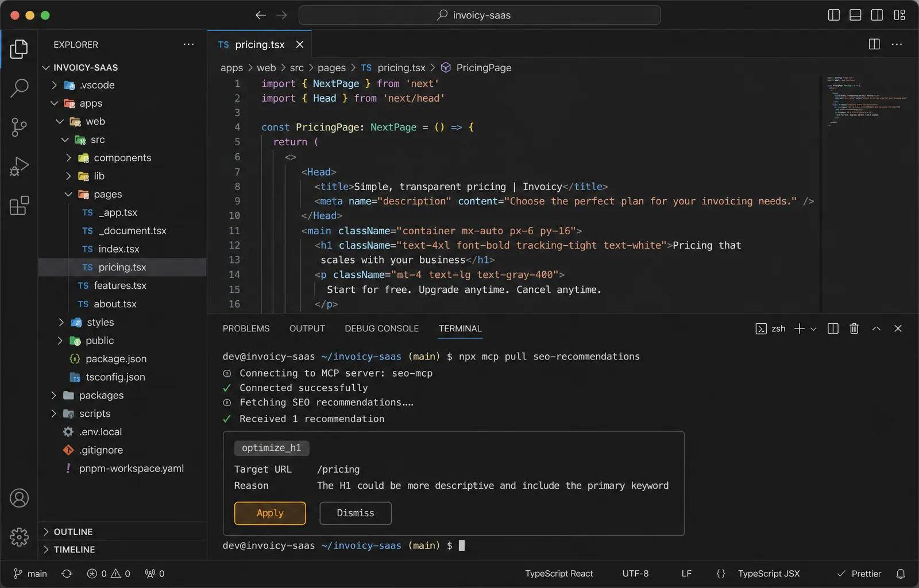The height and width of the screenshot is (588, 919).
Task: Open editor More Actions ellipsis
Action: 897,44
